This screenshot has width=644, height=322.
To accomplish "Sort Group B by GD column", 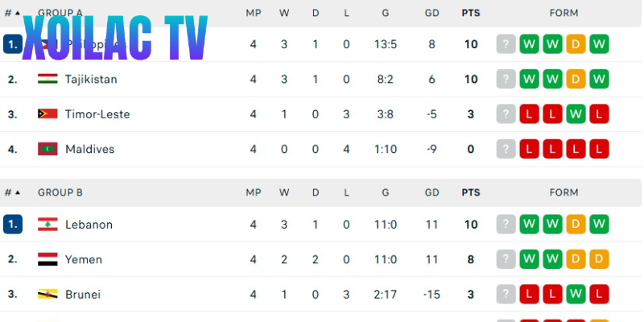I will pos(431,192).
